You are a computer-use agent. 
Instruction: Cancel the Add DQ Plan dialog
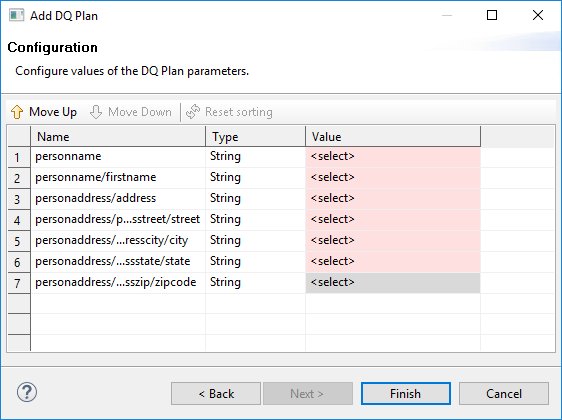pos(504,393)
